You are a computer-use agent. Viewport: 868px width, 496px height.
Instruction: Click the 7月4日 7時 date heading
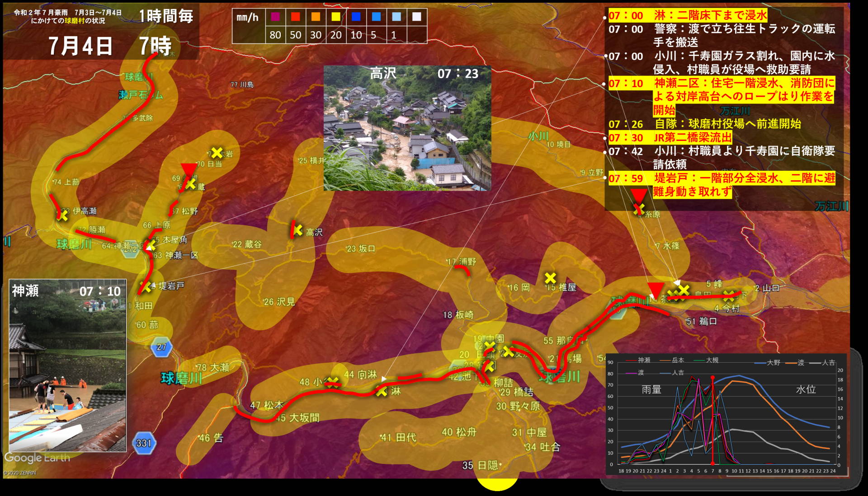110,46
